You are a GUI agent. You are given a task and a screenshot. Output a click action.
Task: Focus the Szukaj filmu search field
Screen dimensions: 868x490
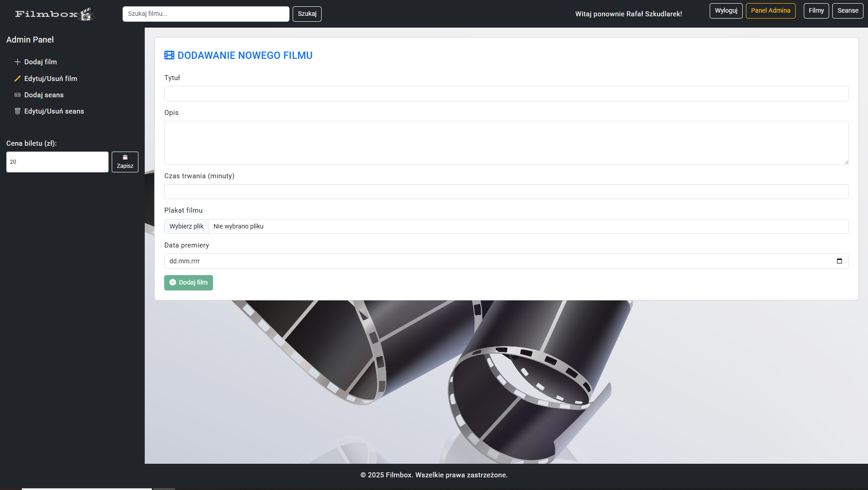[x=206, y=14]
